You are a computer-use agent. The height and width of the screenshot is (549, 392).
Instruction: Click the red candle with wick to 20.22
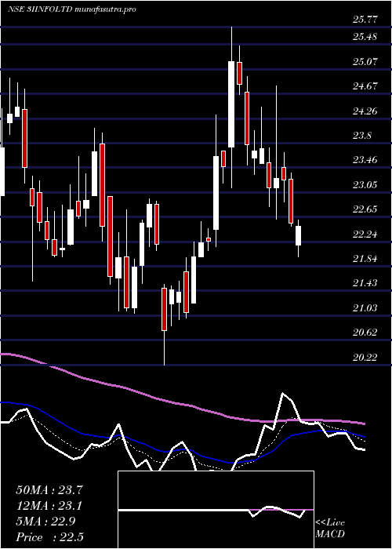click(x=164, y=309)
